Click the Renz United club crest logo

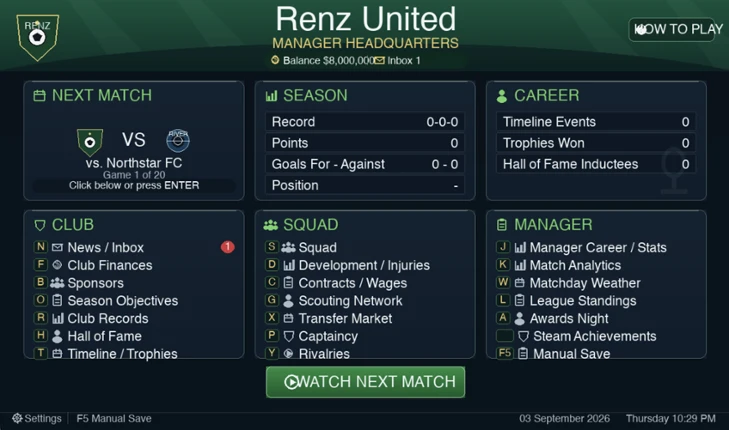pos(38,37)
